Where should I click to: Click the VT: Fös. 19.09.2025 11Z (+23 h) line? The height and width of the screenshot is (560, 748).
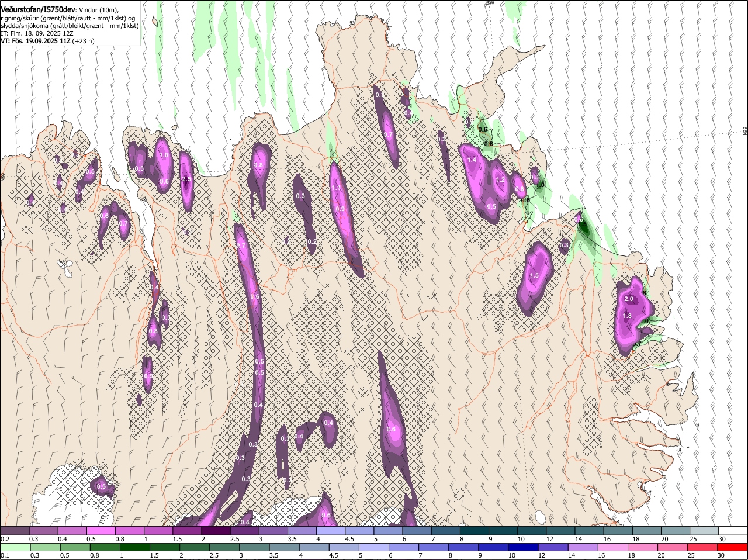(x=47, y=41)
